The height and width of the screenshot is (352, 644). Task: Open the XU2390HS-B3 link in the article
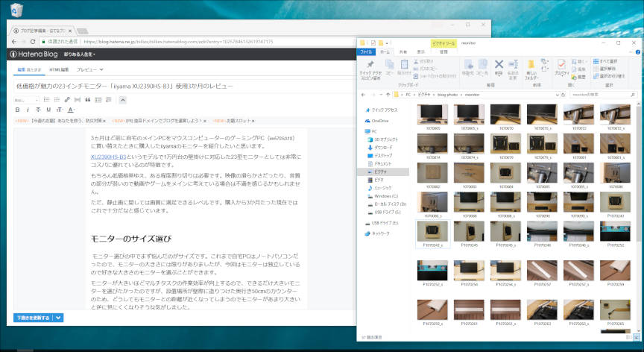pos(108,157)
